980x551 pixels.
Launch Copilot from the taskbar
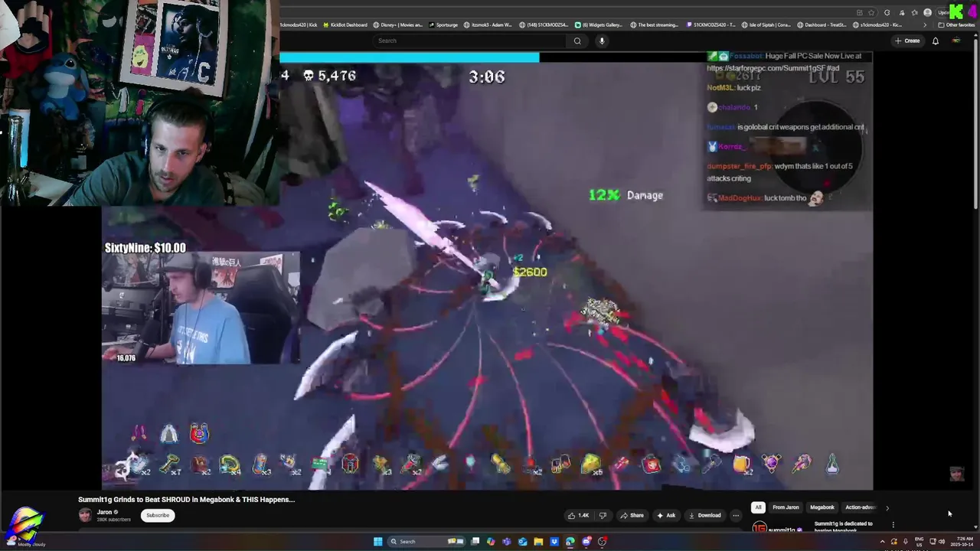[491, 541]
